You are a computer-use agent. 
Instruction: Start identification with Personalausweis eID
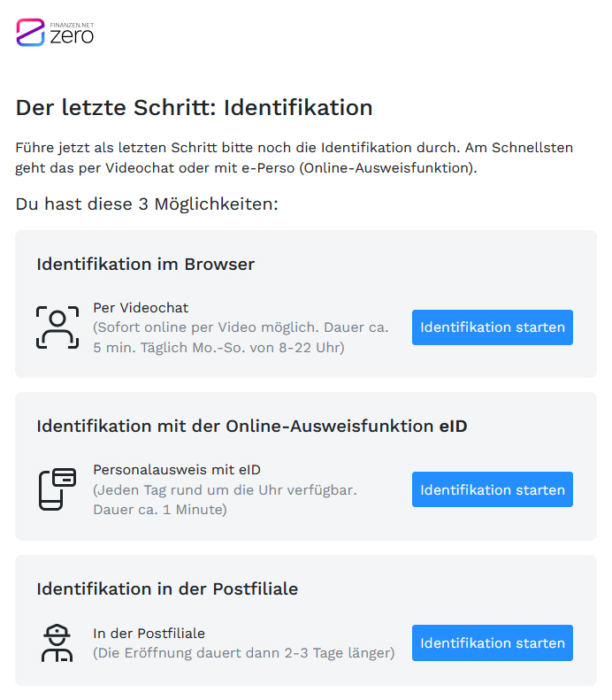492,489
